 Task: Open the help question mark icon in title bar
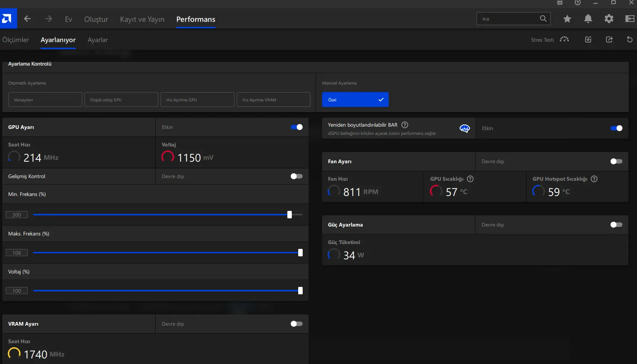point(577,3)
